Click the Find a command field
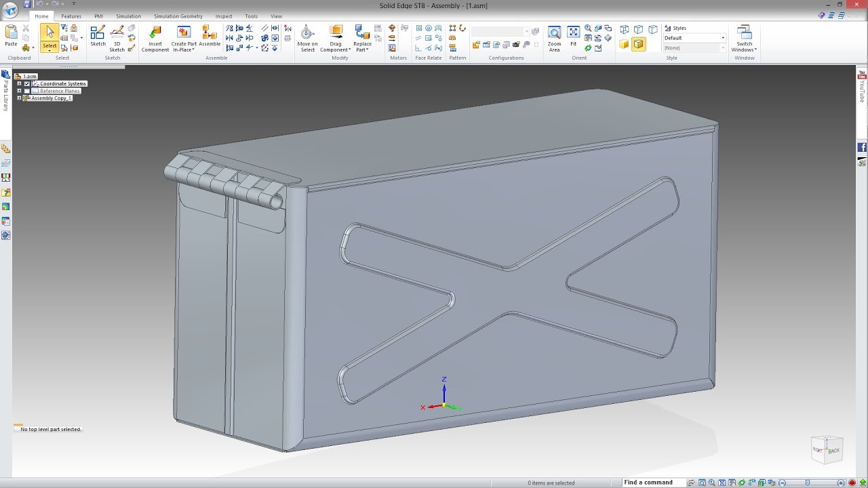This screenshot has height=488, width=868. 652,483
